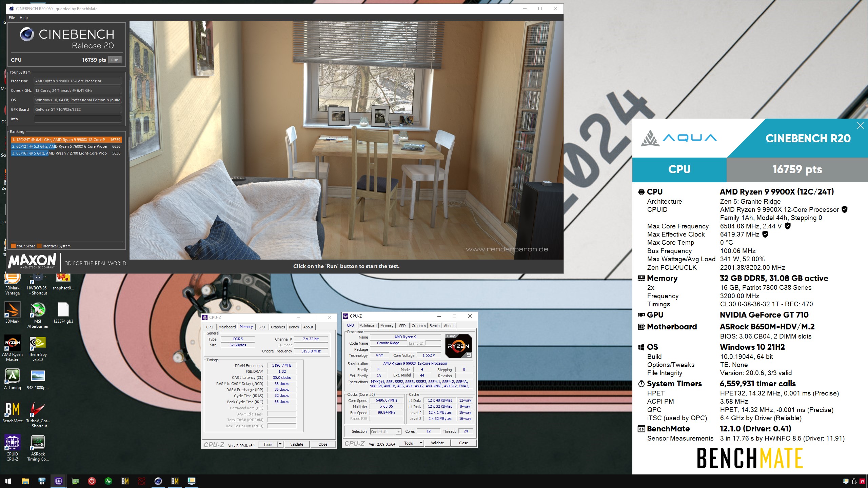Click the Processor field in Cinebench

78,81
